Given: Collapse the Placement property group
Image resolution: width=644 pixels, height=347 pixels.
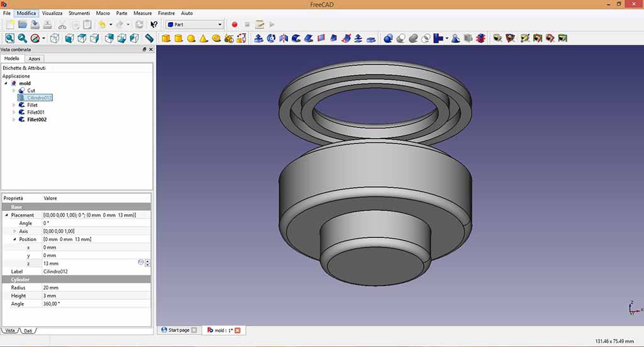Looking at the screenshot, I should [6, 215].
